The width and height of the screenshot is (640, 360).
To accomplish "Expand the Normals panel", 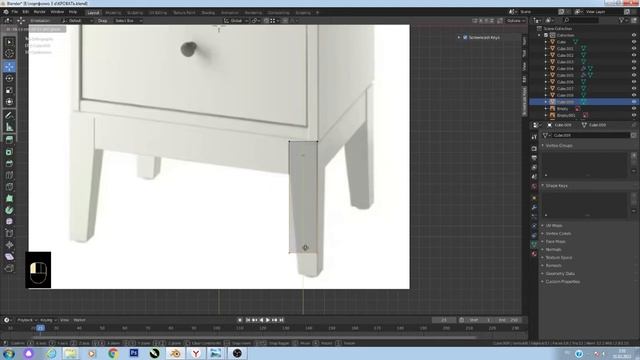I will pyautogui.click(x=552, y=249).
